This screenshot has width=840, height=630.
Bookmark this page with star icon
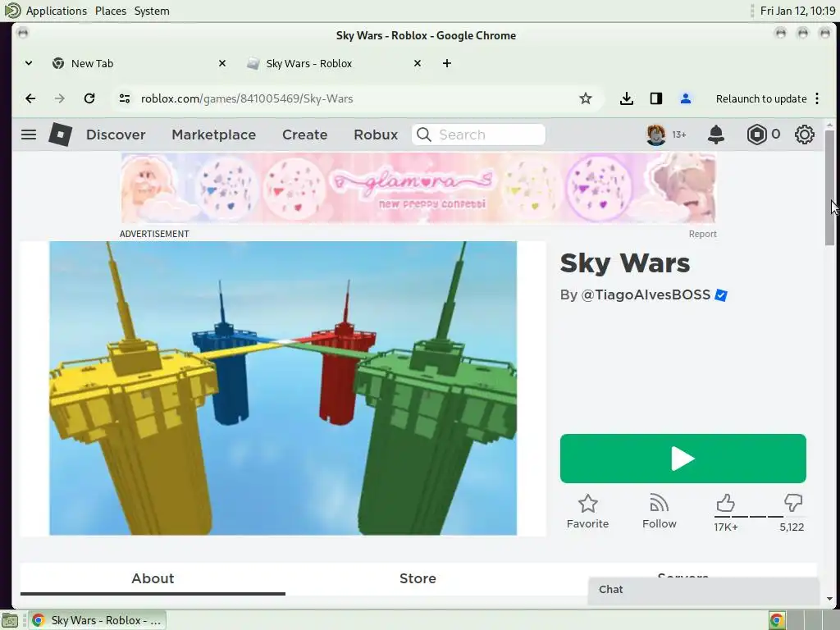pyautogui.click(x=586, y=98)
